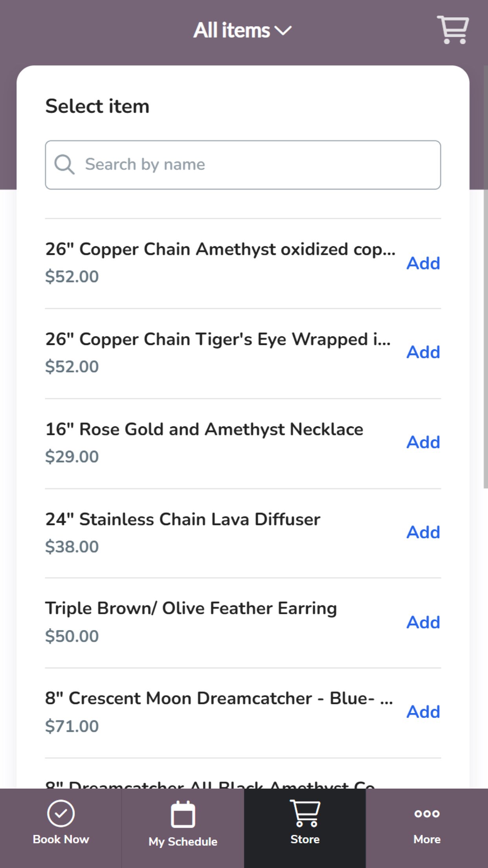Tap the More three-dots icon

(427, 813)
